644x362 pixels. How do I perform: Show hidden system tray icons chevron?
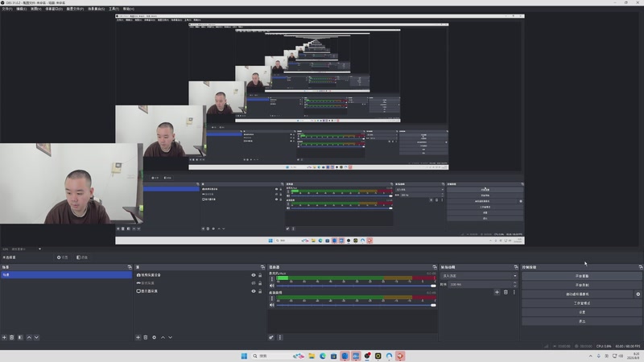tap(591, 356)
